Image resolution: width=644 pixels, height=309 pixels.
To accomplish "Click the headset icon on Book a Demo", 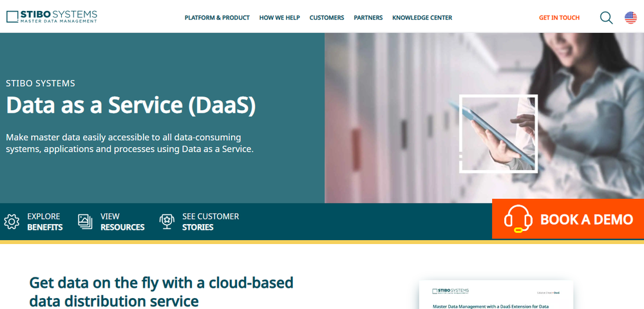I will pos(518,219).
